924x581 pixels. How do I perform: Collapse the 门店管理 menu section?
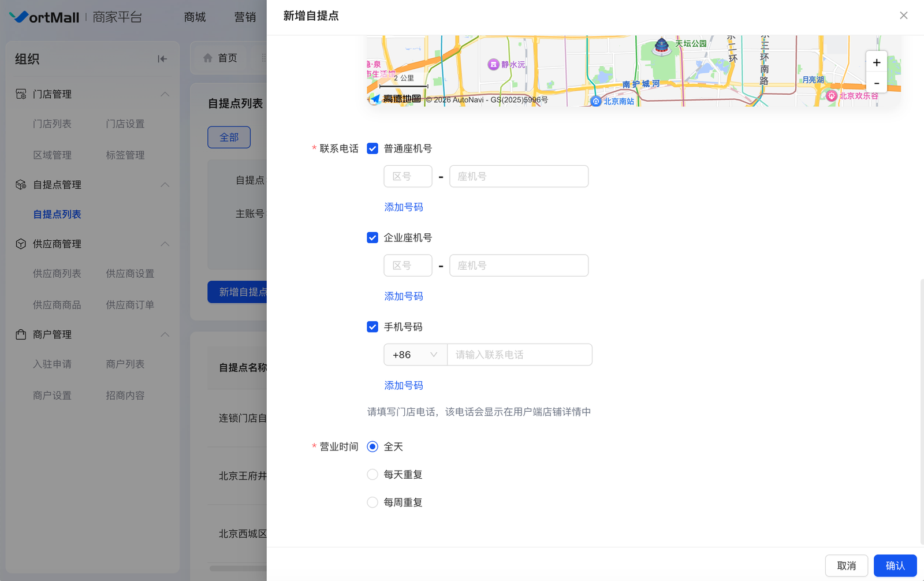click(x=165, y=94)
